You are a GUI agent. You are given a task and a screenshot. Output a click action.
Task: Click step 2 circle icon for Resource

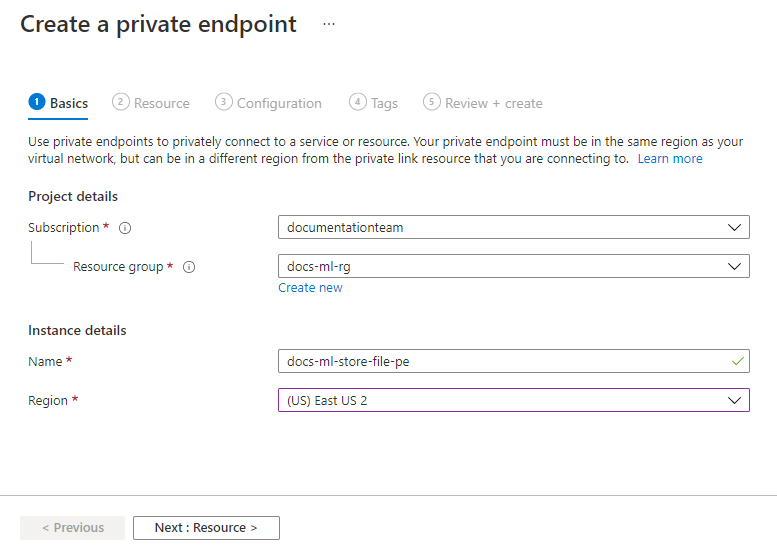[x=121, y=102]
